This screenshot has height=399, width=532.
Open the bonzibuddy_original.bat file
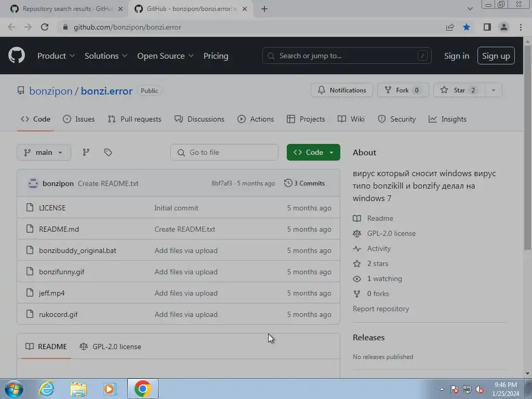[x=77, y=250]
